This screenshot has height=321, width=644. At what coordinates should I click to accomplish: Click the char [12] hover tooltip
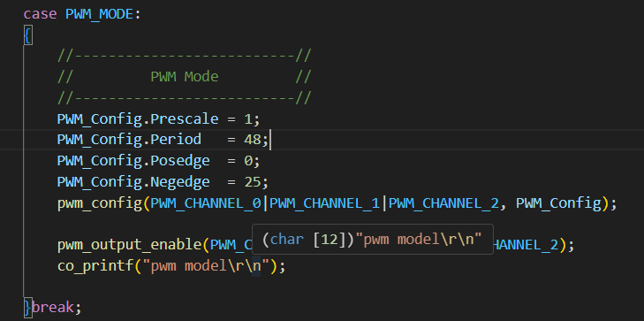(x=373, y=240)
